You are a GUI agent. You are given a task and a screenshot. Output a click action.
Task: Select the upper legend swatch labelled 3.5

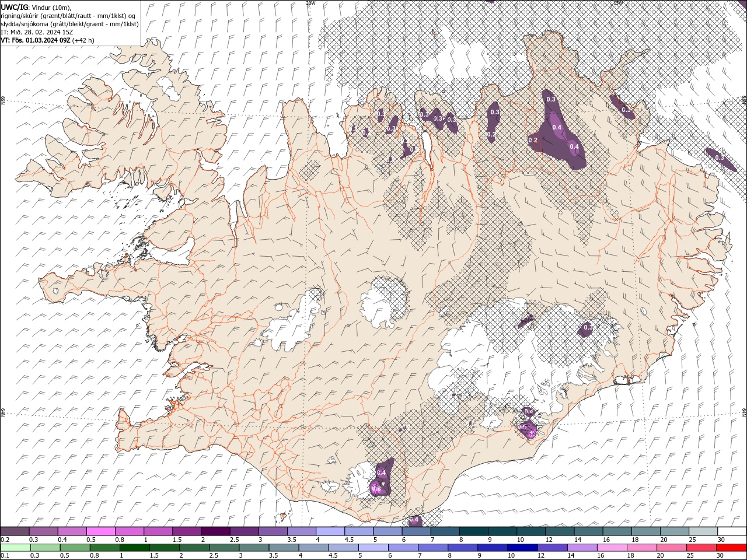click(301, 531)
